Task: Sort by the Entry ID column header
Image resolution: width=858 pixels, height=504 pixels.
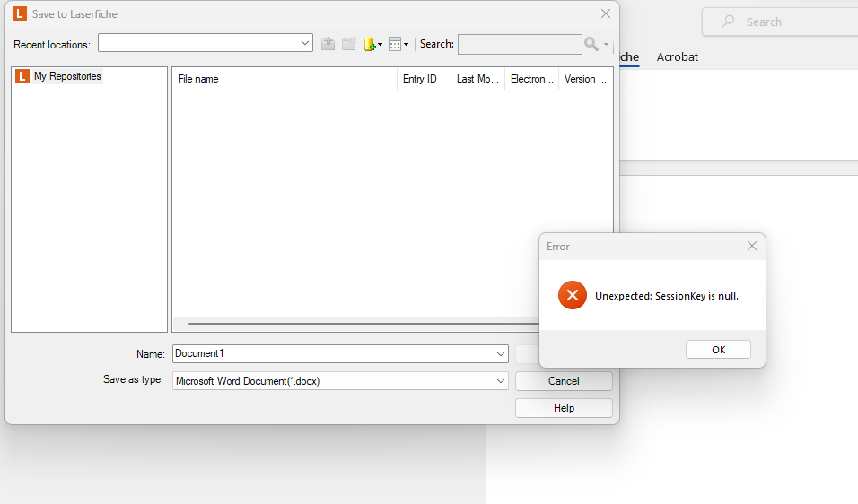Action: coord(424,79)
